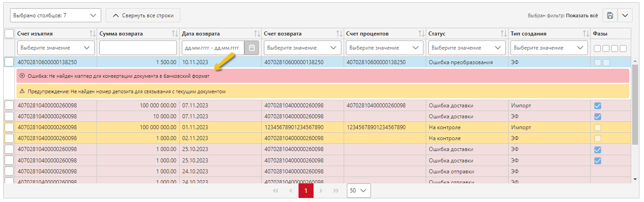
Task: Open the Счет изъятия filter dropdown
Action: point(56,47)
